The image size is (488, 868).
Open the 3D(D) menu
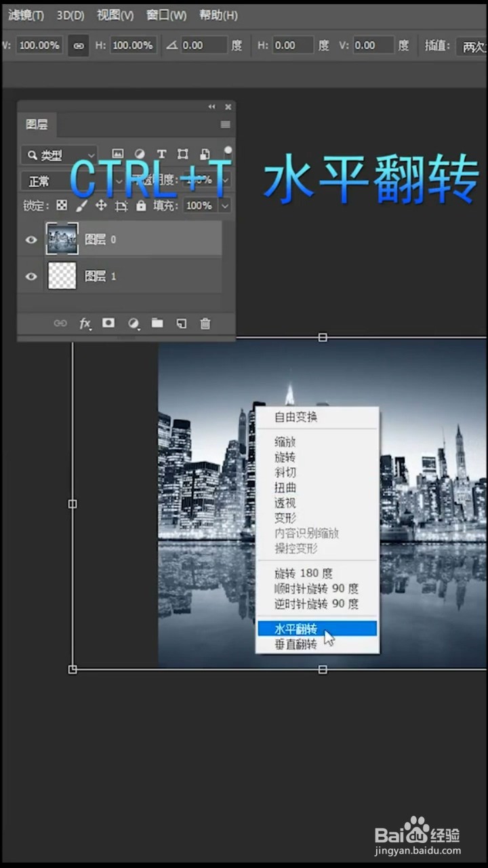coord(70,15)
